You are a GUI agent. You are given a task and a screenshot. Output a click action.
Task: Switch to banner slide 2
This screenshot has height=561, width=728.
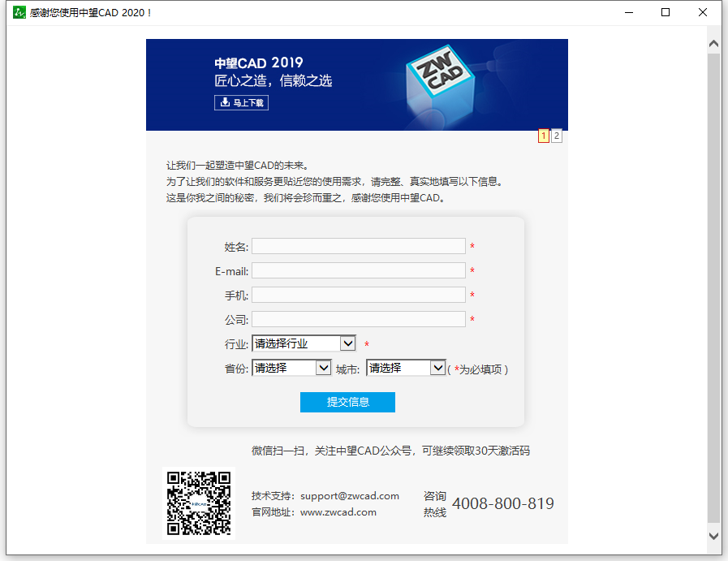pyautogui.click(x=556, y=136)
